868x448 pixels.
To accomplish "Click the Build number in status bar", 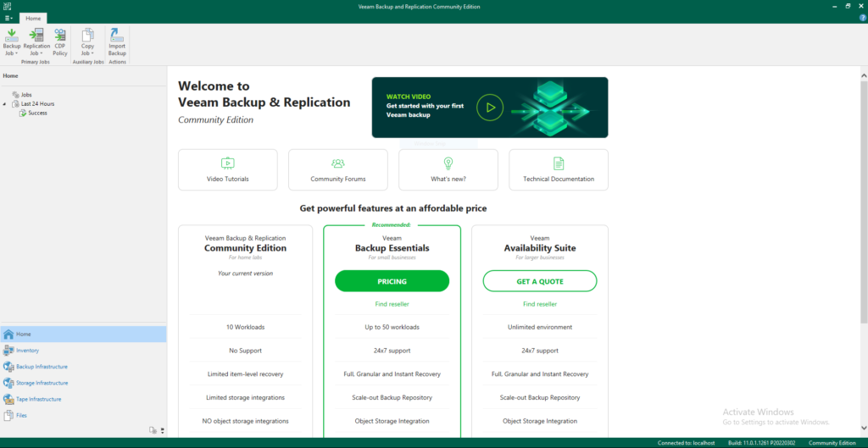I will 763,443.
